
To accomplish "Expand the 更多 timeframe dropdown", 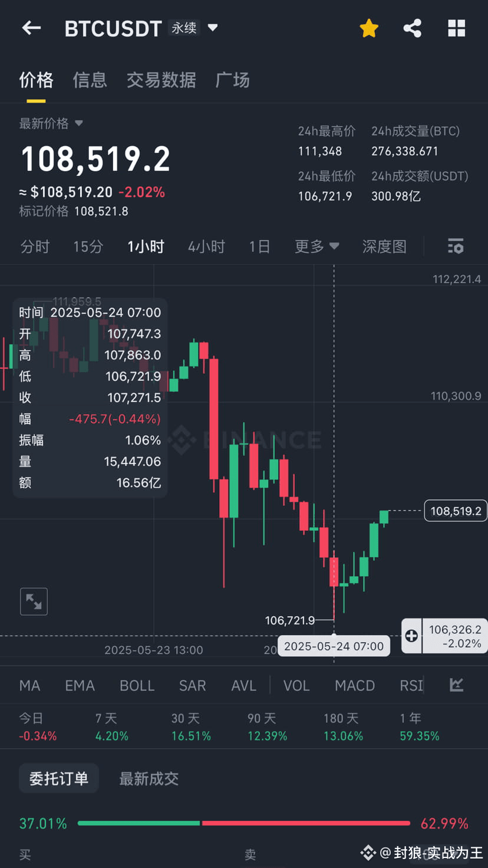I will point(316,246).
